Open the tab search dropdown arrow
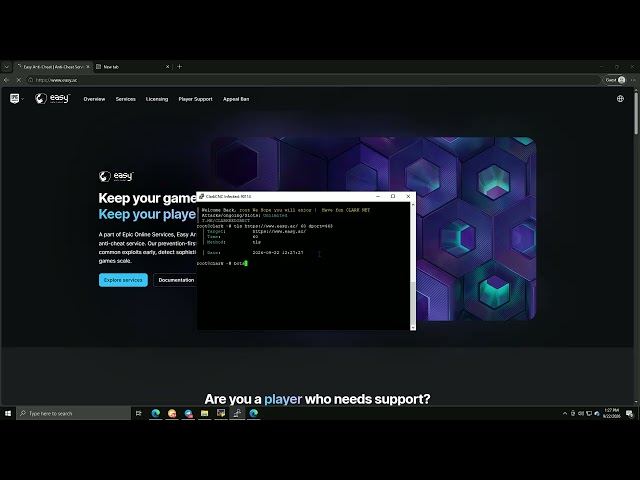Screen dimensions: 640x480 7,67
